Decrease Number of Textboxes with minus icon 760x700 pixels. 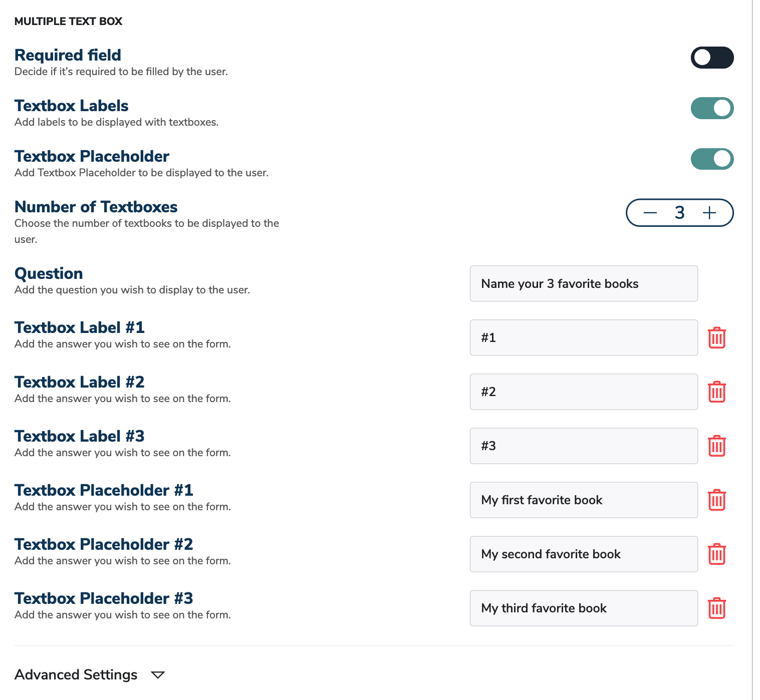point(650,212)
